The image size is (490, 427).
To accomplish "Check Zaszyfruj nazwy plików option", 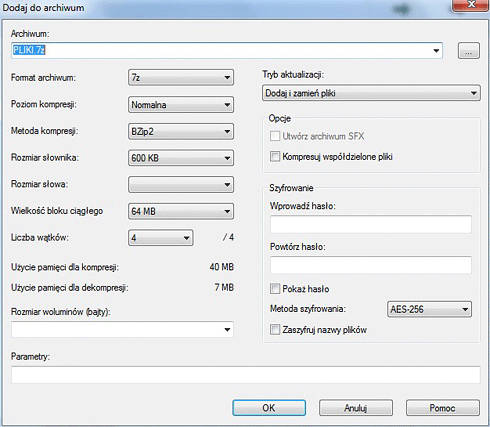I will pyautogui.click(x=275, y=330).
